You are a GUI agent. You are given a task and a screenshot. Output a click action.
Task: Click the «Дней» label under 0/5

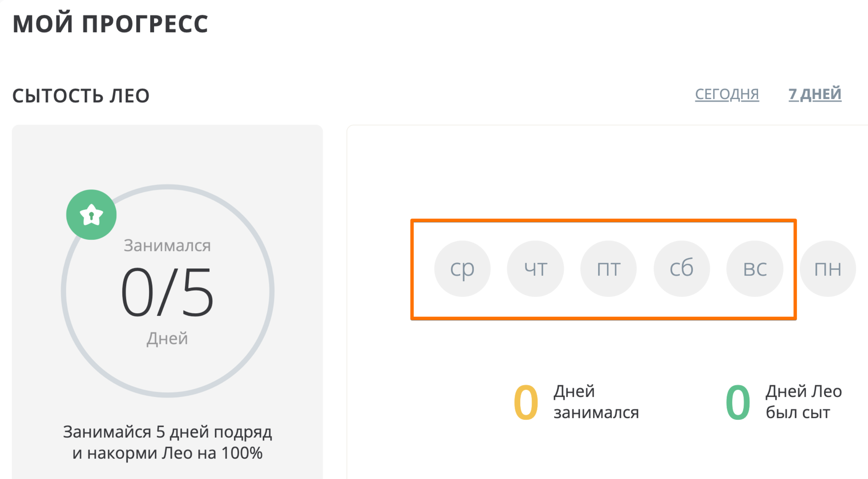(167, 338)
